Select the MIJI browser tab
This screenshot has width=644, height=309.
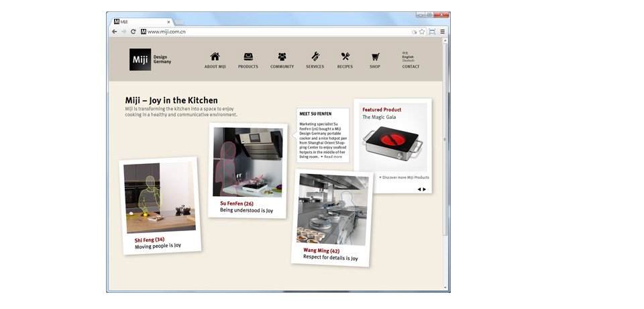140,21
